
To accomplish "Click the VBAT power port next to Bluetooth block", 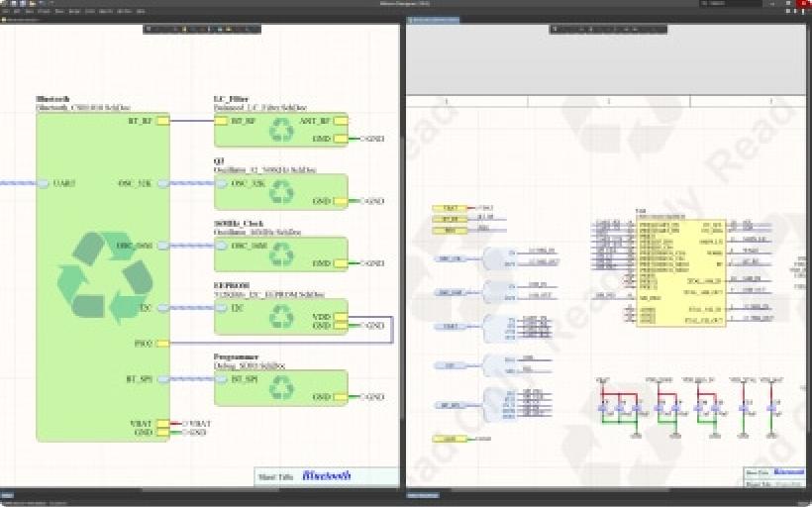I will coord(196,424).
